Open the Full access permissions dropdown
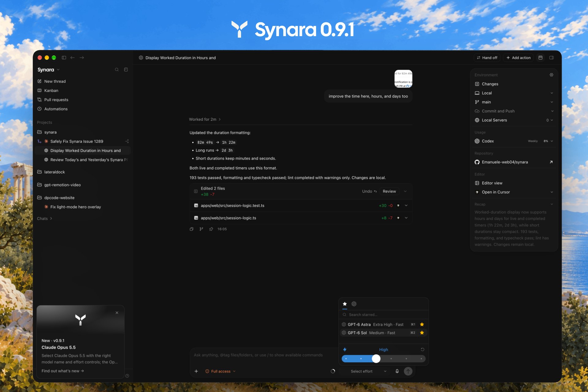The height and width of the screenshot is (392, 588). pos(221,371)
